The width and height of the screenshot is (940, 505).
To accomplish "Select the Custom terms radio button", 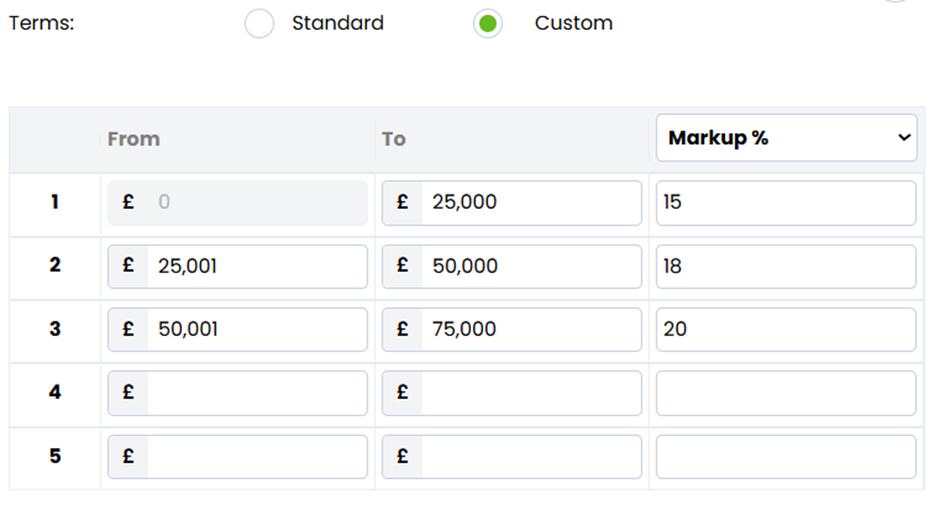I will [x=487, y=23].
